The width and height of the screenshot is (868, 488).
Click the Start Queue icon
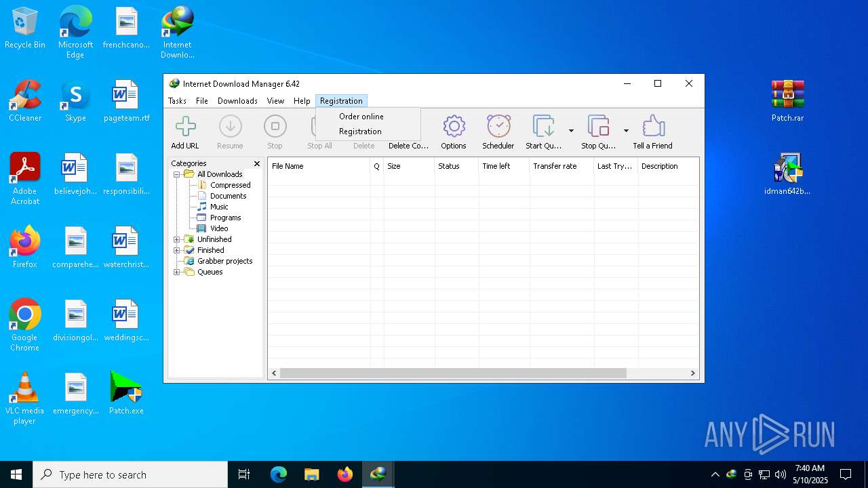(x=544, y=127)
